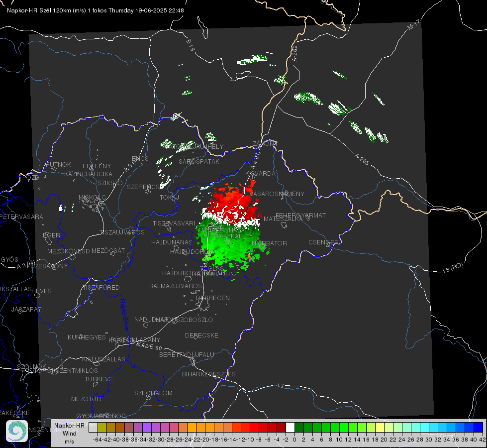Click the CSENGER town label
This screenshot has height=448, width=487.
pyautogui.click(x=323, y=242)
